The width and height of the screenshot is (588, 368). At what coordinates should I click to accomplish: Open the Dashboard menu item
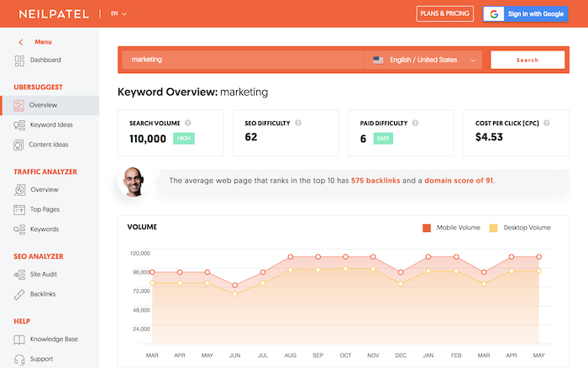[45, 60]
